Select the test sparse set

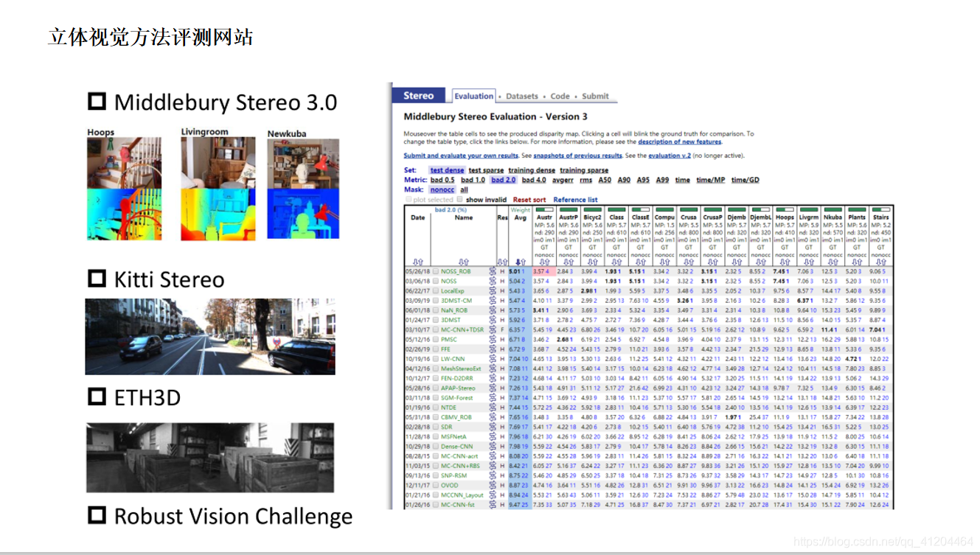(486, 170)
